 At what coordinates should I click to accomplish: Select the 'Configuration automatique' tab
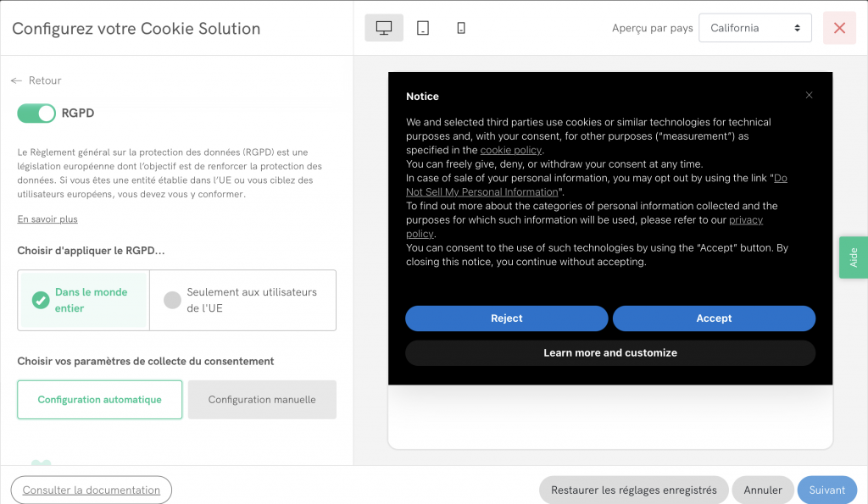pos(100,400)
